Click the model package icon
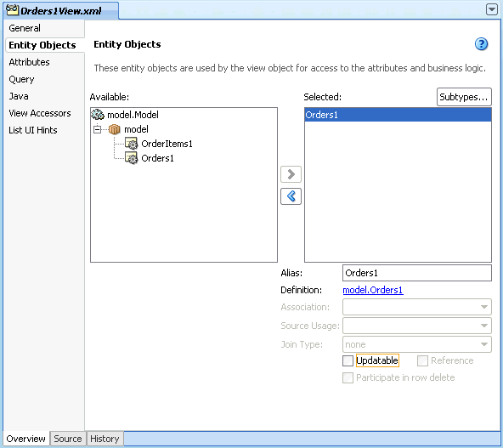The width and height of the screenshot is (503, 448). 114,129
